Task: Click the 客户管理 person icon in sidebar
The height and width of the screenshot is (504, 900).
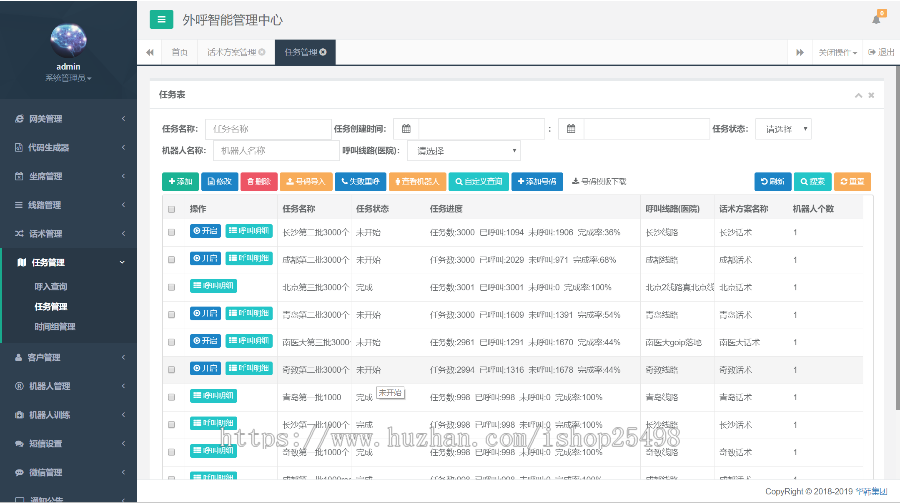Action: (x=19, y=357)
